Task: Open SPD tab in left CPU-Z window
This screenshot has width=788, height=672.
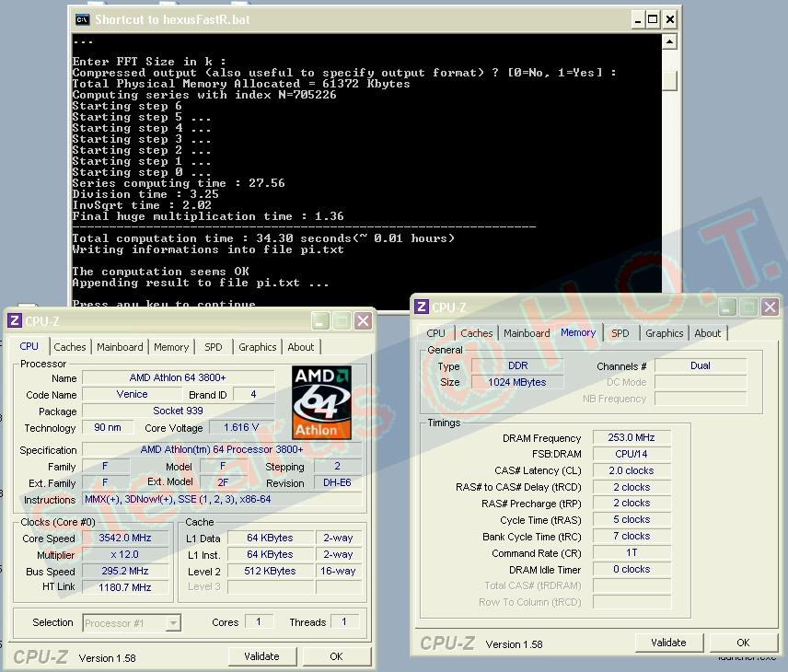Action: click(x=213, y=347)
